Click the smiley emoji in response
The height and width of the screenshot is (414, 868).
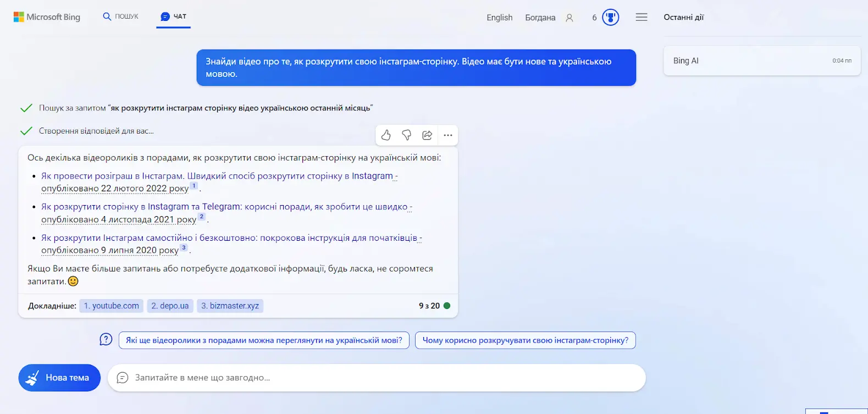click(73, 281)
